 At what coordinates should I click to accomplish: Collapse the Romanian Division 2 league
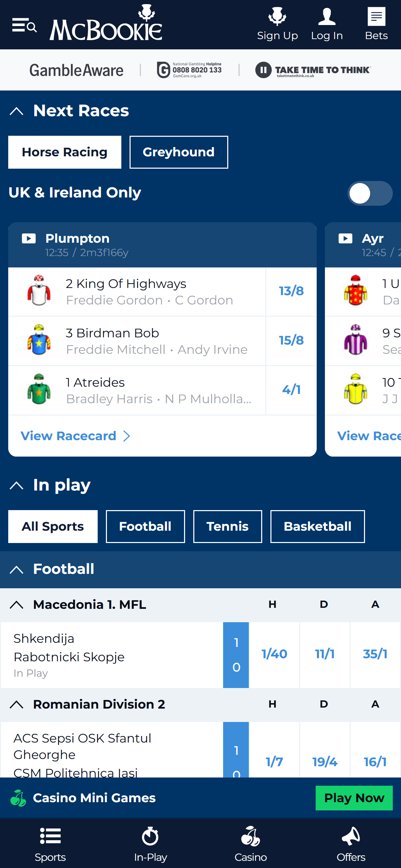point(16,704)
